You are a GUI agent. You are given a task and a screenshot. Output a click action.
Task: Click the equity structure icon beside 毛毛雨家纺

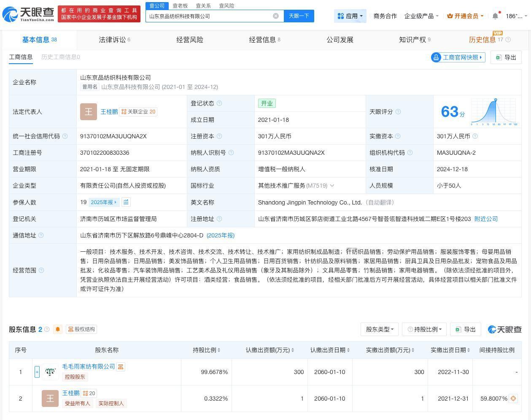click(121, 367)
